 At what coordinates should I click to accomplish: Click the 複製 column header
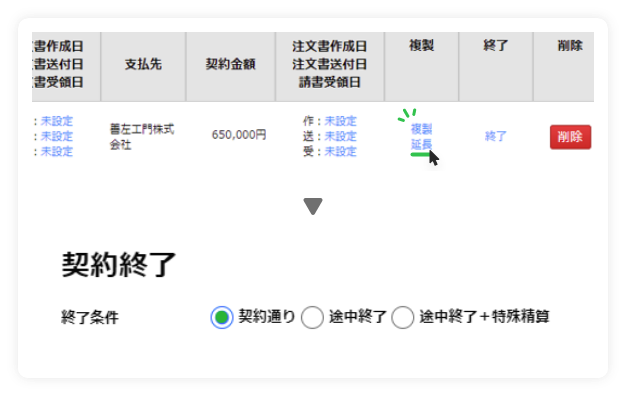pyautogui.click(x=421, y=46)
